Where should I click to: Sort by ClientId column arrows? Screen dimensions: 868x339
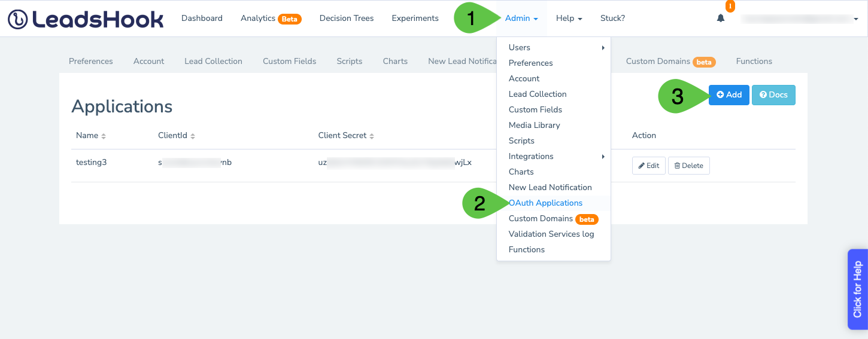pos(193,136)
